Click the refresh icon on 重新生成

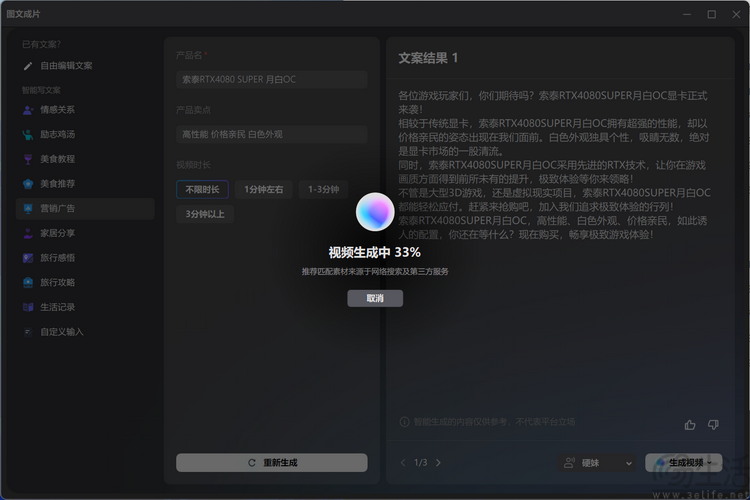tap(252, 463)
